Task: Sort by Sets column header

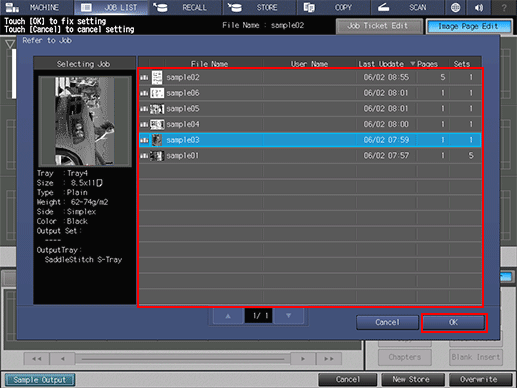Action: 462,64
